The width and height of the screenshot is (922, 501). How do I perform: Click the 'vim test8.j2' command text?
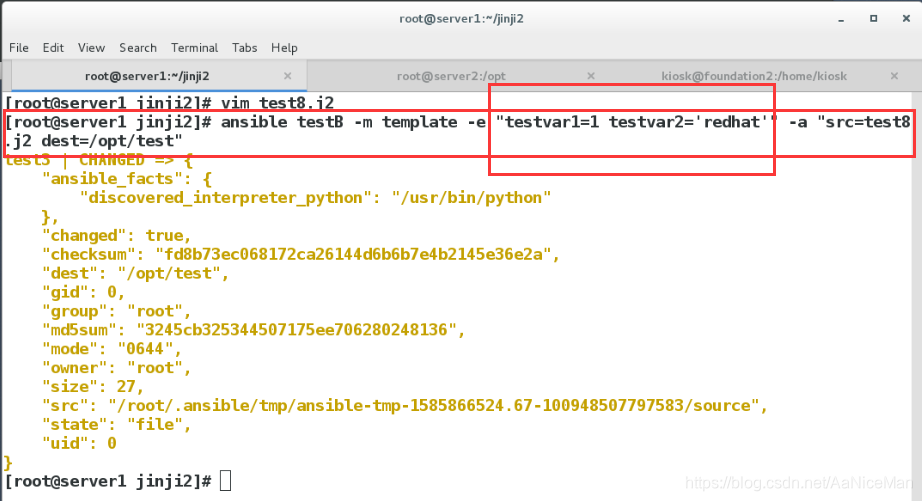pyautogui.click(x=278, y=103)
